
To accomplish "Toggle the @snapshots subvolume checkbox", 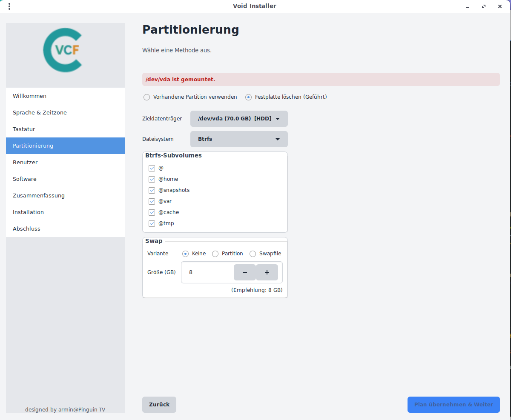I will [x=152, y=190].
